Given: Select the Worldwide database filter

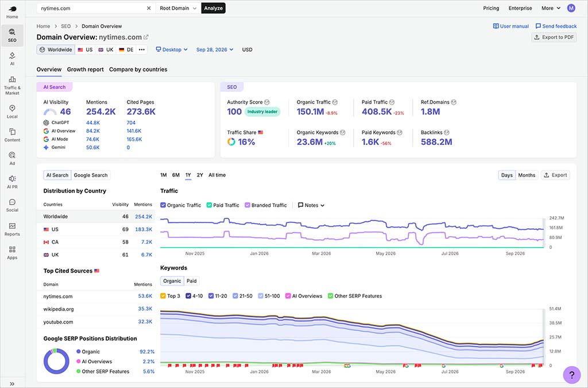Looking at the screenshot, I should tap(56, 49).
